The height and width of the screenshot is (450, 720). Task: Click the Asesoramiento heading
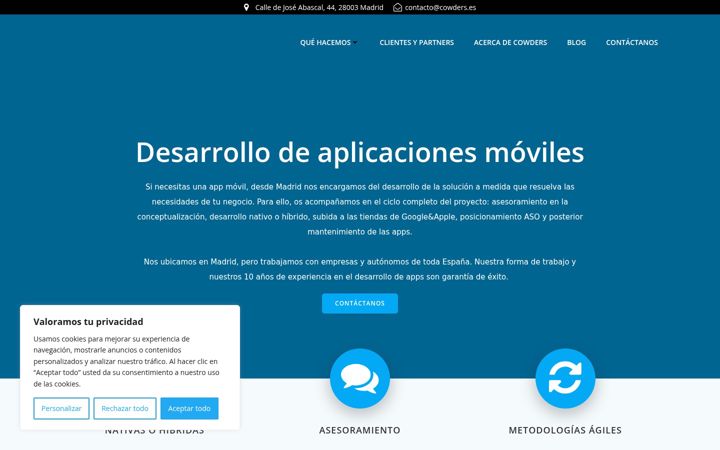coord(360,430)
